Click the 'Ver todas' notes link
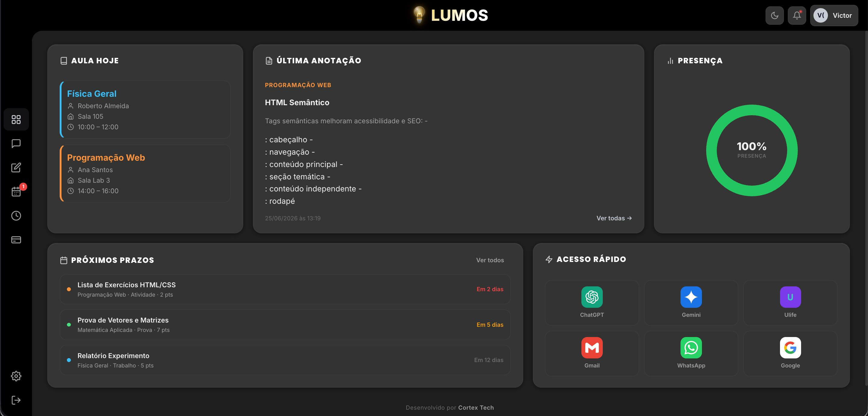 pyautogui.click(x=614, y=218)
